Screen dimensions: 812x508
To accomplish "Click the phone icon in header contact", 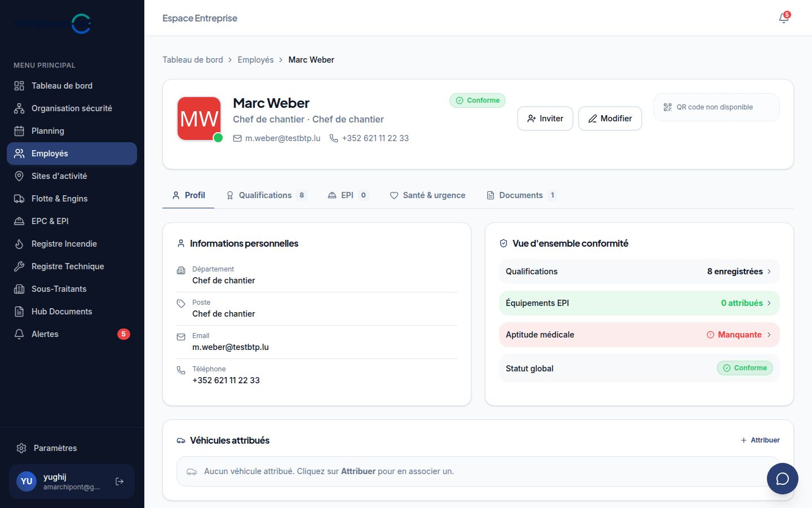I will coord(334,138).
